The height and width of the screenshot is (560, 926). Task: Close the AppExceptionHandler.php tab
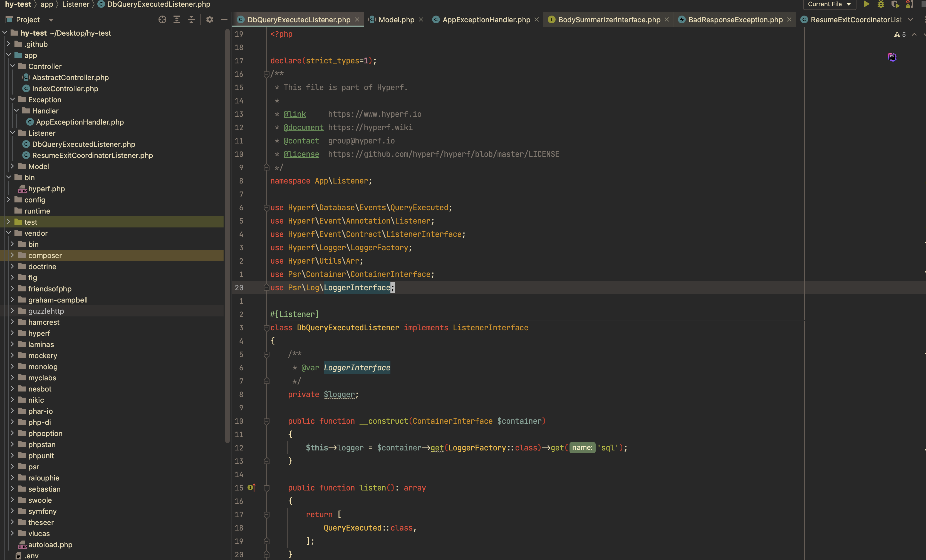pos(536,19)
